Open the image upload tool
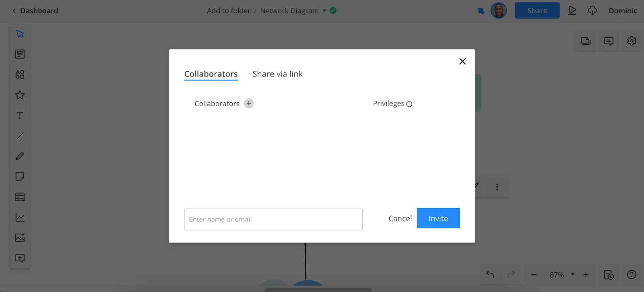The image size is (644, 292). tap(20, 238)
